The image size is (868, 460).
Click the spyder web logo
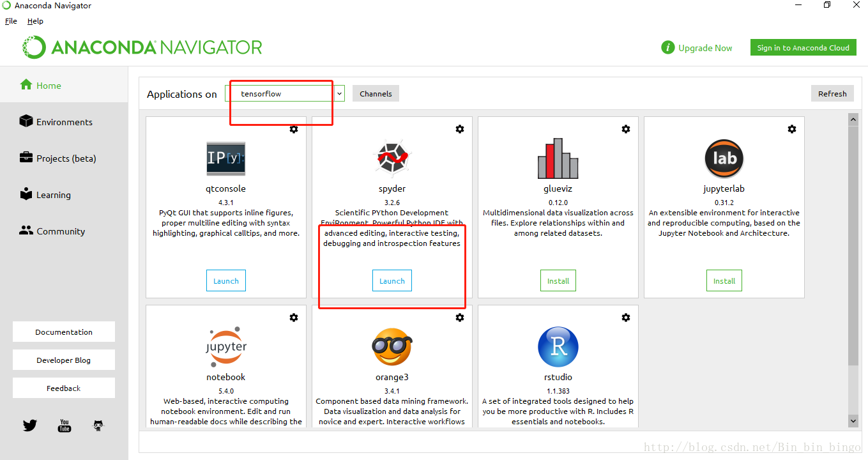392,158
